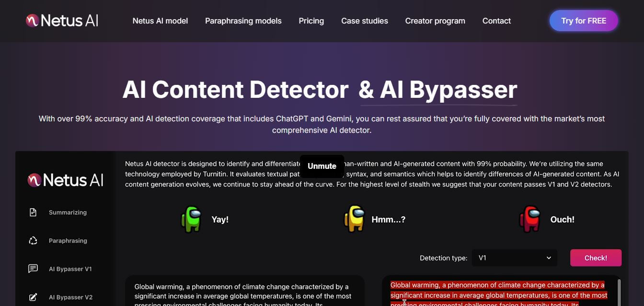The width and height of the screenshot is (644, 306).
Task: Open the Case studies page
Action: pos(364,21)
